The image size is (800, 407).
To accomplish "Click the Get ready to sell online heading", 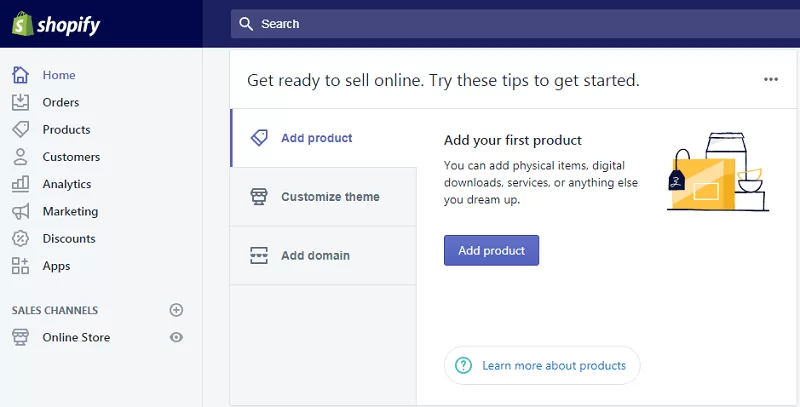I will (x=443, y=81).
